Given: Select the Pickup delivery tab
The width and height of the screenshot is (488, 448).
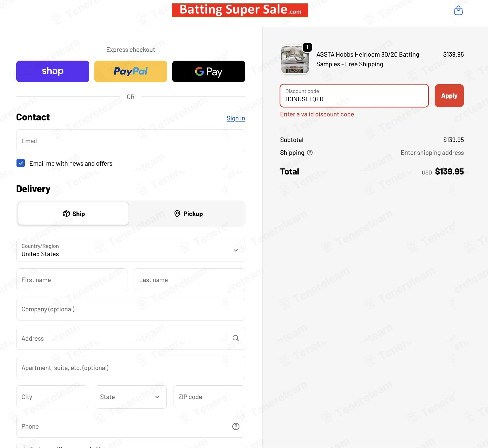Looking at the screenshot, I should (188, 214).
